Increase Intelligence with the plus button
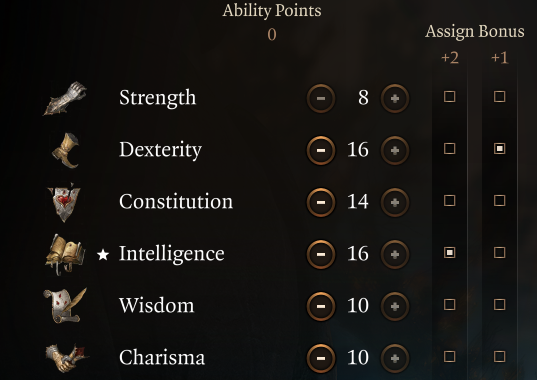Viewport: 537px width, 380px height. click(395, 254)
